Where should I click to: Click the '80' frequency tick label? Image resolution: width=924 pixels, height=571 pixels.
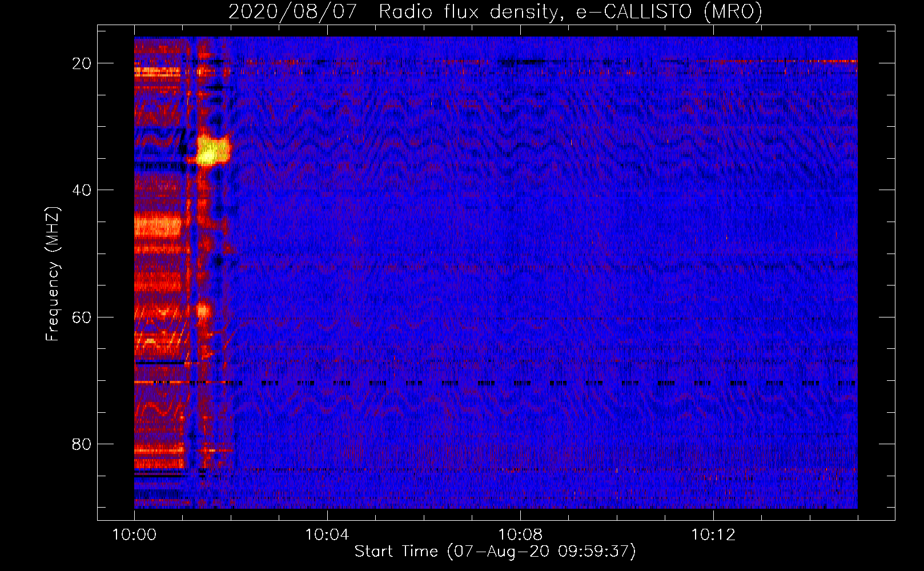tap(82, 444)
